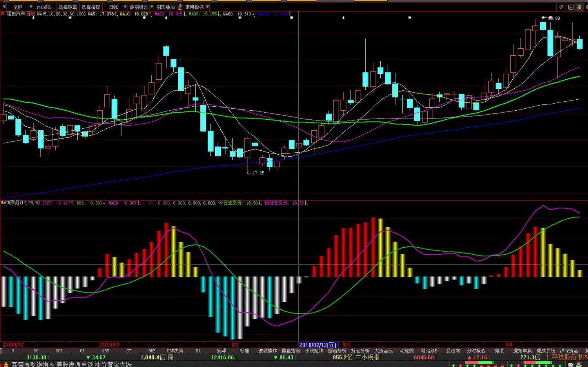The height and width of the screenshot is (367, 588).
Task: Switch to the 虎威系统 tab
Action: (545, 351)
